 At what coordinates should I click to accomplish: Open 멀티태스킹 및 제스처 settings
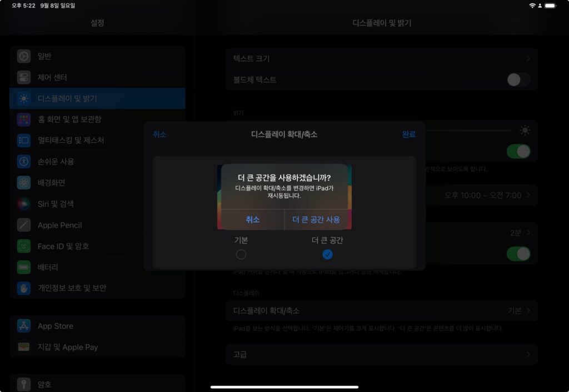97,140
